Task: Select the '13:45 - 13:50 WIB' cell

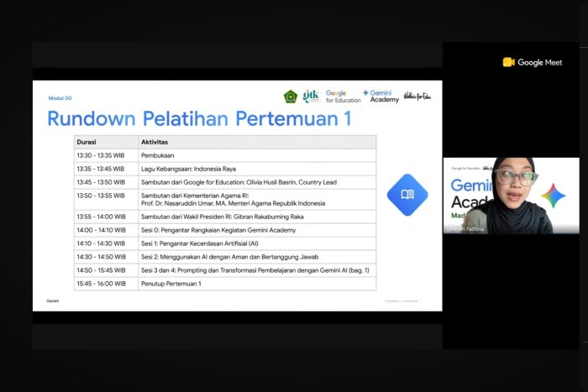Action: (x=106, y=182)
